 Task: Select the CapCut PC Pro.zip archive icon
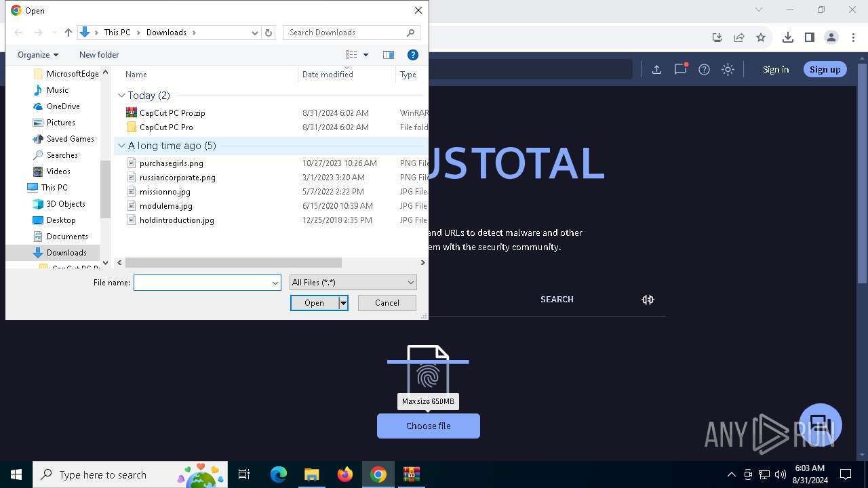(x=132, y=113)
